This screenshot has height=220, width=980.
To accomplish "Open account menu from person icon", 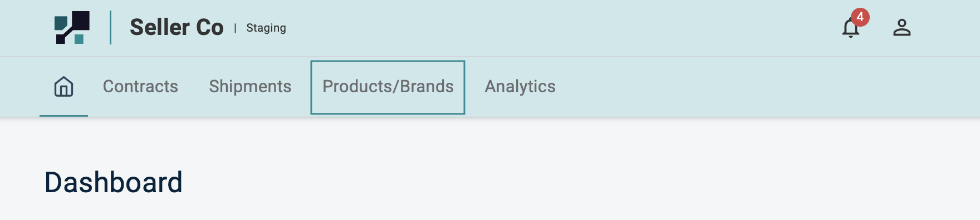I will point(901,27).
